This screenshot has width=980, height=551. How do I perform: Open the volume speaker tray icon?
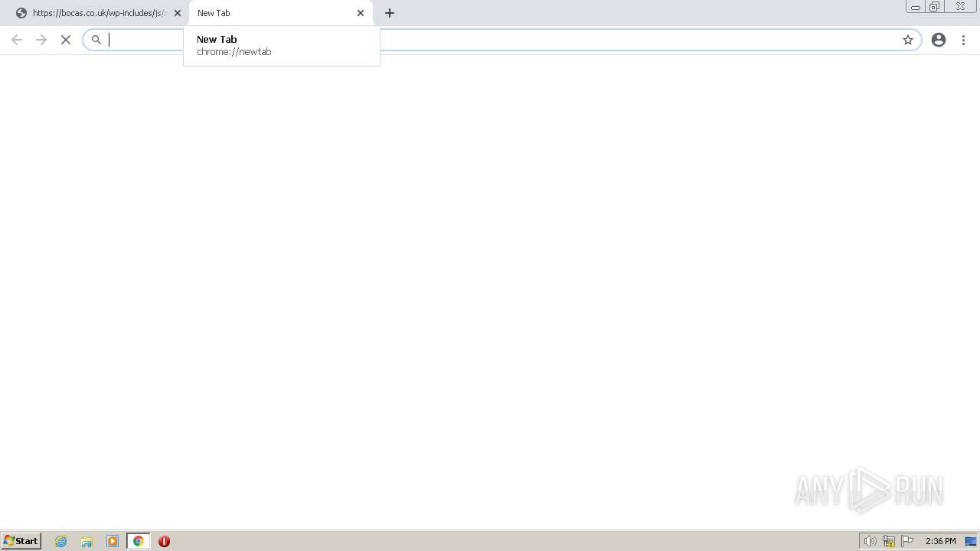[x=870, y=541]
